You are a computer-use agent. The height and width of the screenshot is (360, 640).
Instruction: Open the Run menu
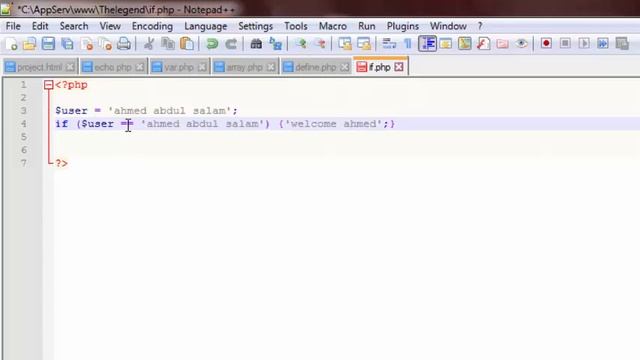[367, 26]
